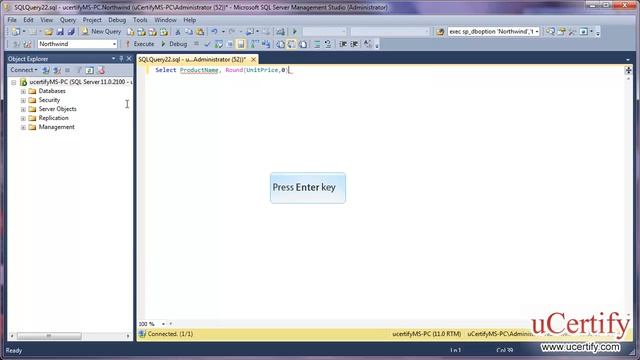The height and width of the screenshot is (360, 640).
Task: Click the Specify Values for Template Parameters icon
Action: [367, 44]
